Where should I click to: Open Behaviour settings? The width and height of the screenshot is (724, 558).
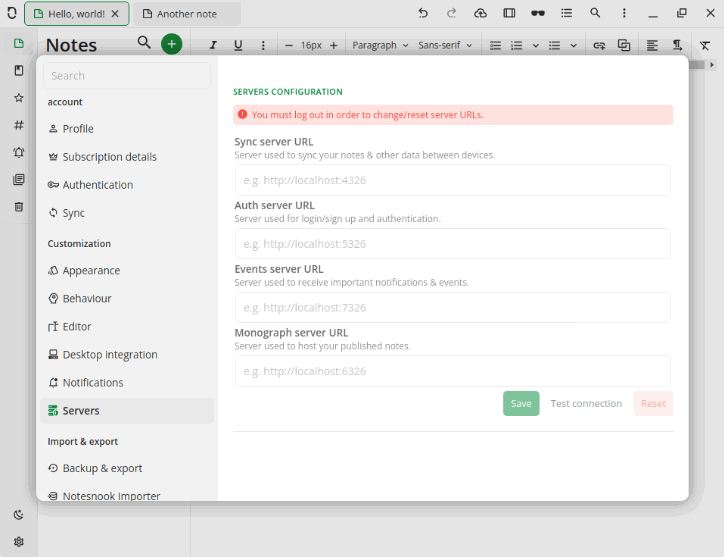click(127, 298)
